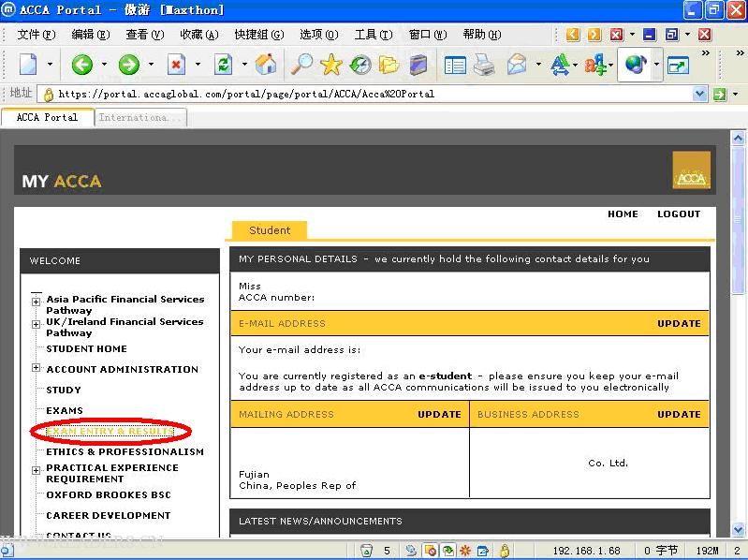
Task: Click the magnifier Search icon
Action: [x=301, y=64]
